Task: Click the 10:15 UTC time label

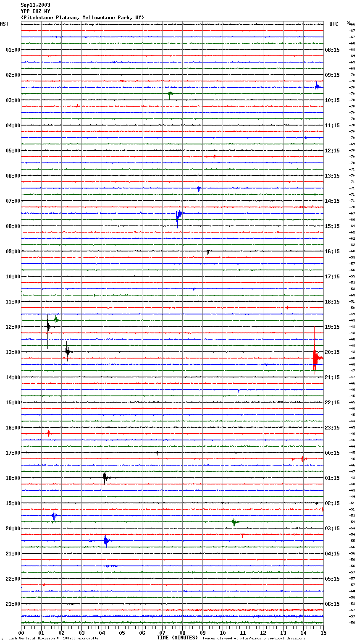Action: coord(332,100)
